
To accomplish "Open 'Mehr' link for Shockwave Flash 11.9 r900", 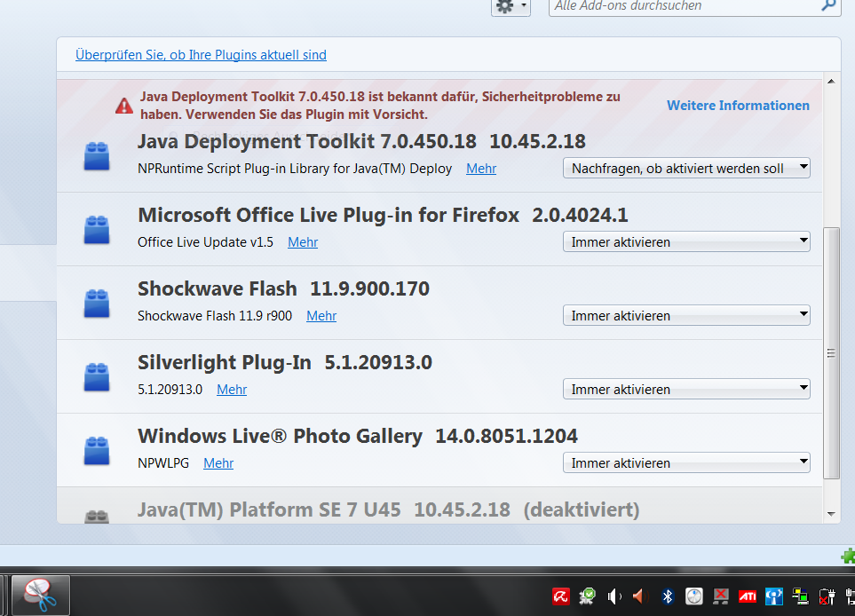I will click(321, 316).
